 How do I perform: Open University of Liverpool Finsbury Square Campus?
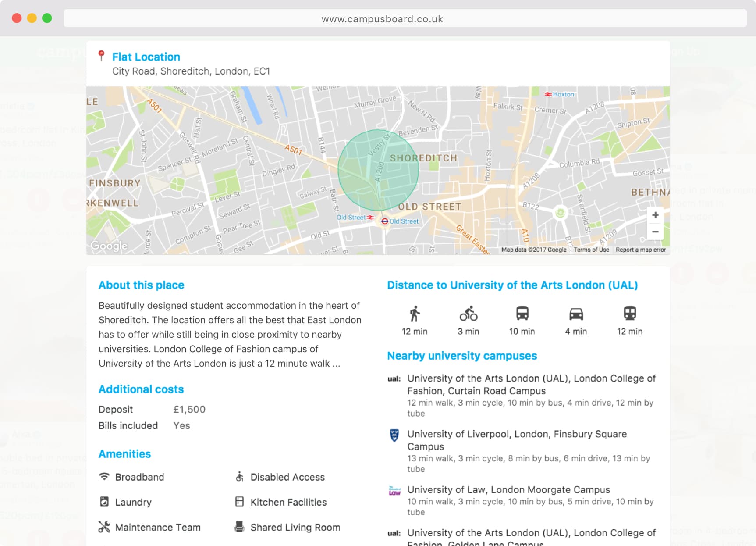[x=517, y=440]
